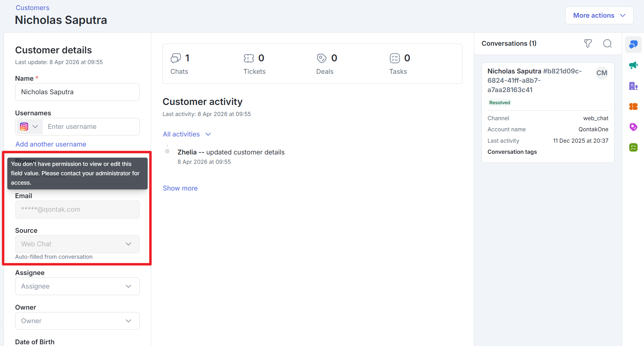Search conversations with the magnifier icon

point(607,43)
